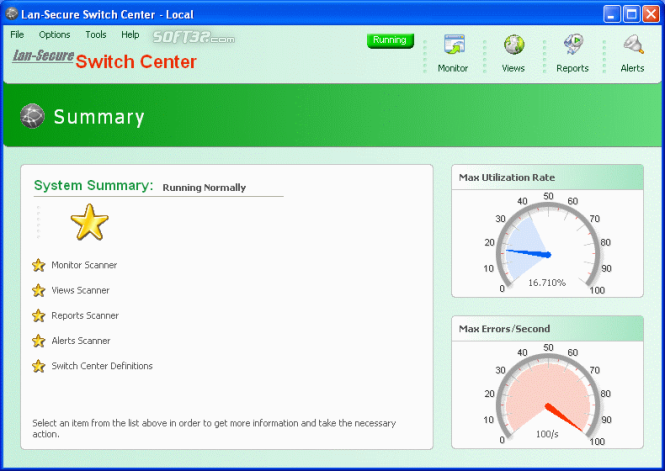Image resolution: width=665 pixels, height=471 pixels.
Task: Maximize the Switch Center window
Action: tap(631, 14)
